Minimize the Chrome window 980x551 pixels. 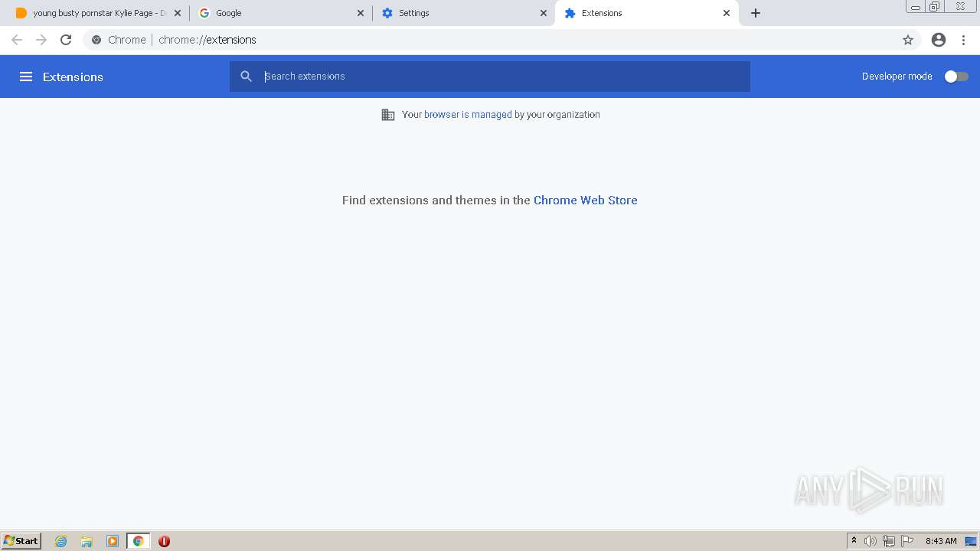(x=916, y=6)
